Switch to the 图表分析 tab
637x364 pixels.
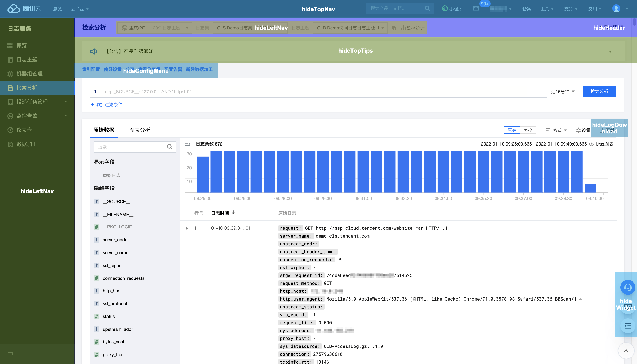(x=139, y=130)
